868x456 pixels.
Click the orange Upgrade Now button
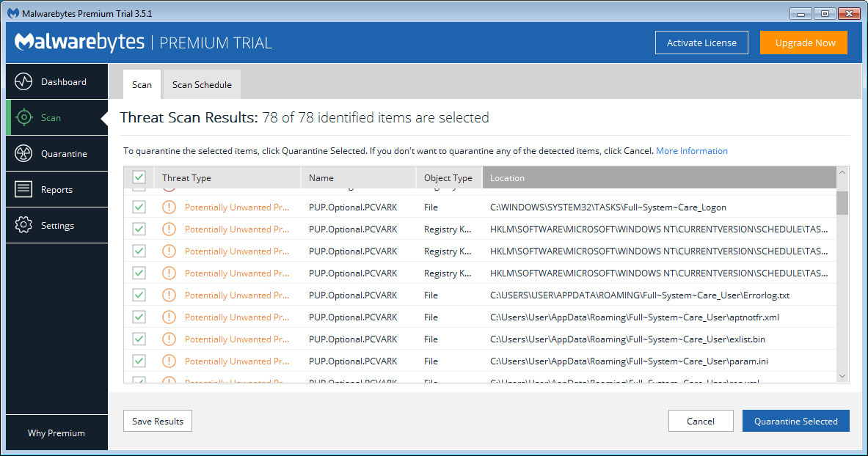pos(805,43)
